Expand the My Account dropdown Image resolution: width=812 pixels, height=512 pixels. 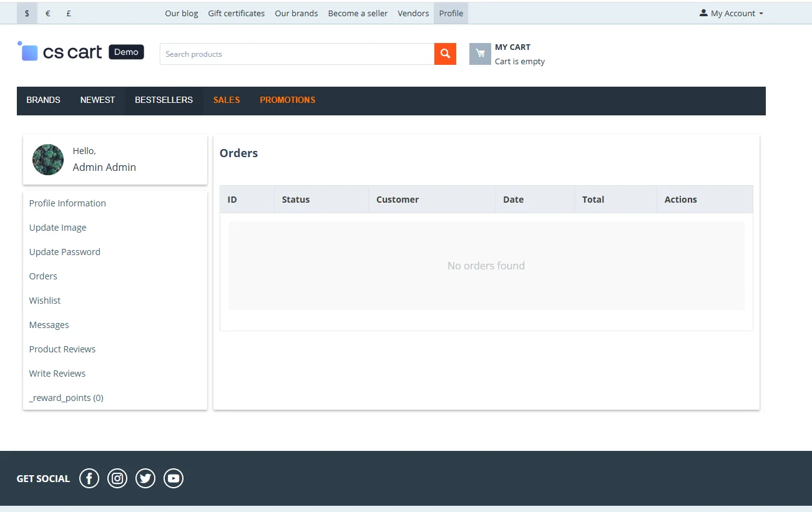(731, 13)
